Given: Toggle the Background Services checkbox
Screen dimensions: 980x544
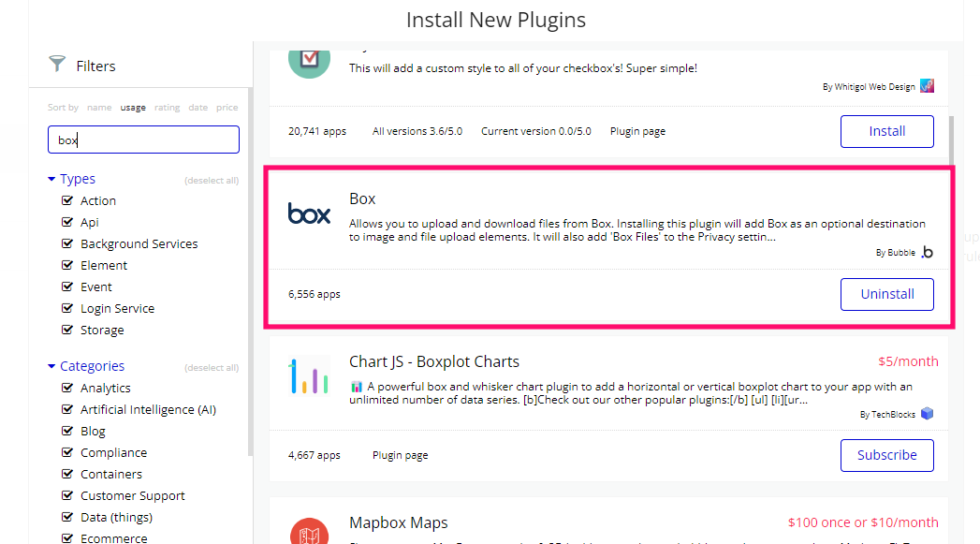Looking at the screenshot, I should point(67,243).
